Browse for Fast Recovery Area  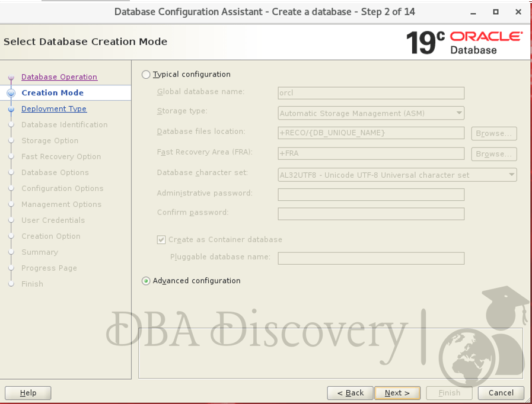pyautogui.click(x=494, y=154)
